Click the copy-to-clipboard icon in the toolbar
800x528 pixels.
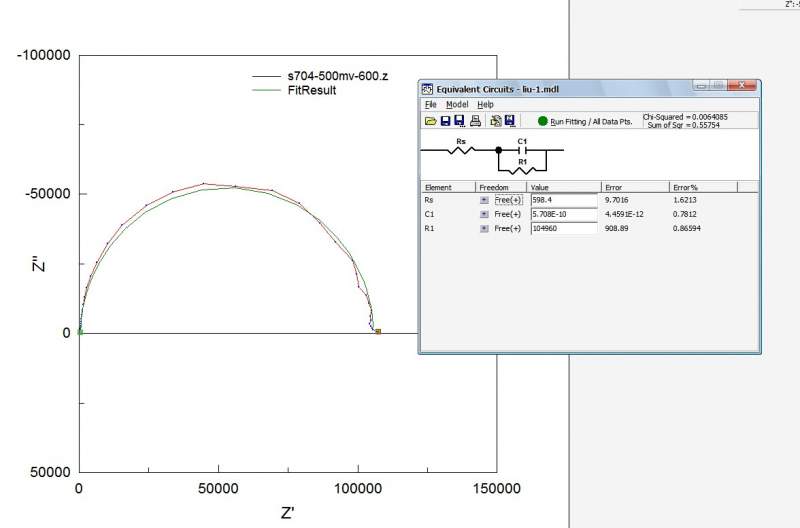pos(495,121)
